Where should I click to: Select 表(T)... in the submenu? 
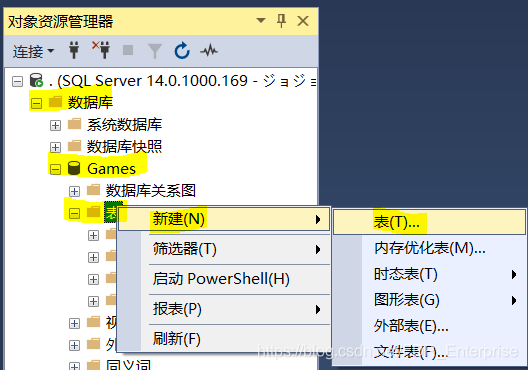[429, 222]
